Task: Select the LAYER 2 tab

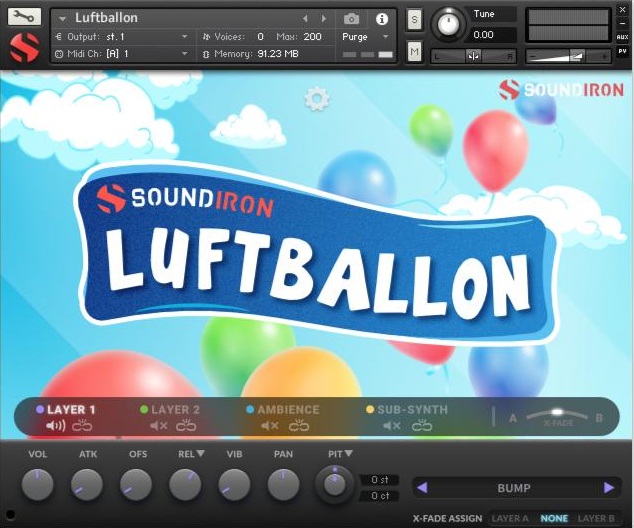Action: (175, 410)
